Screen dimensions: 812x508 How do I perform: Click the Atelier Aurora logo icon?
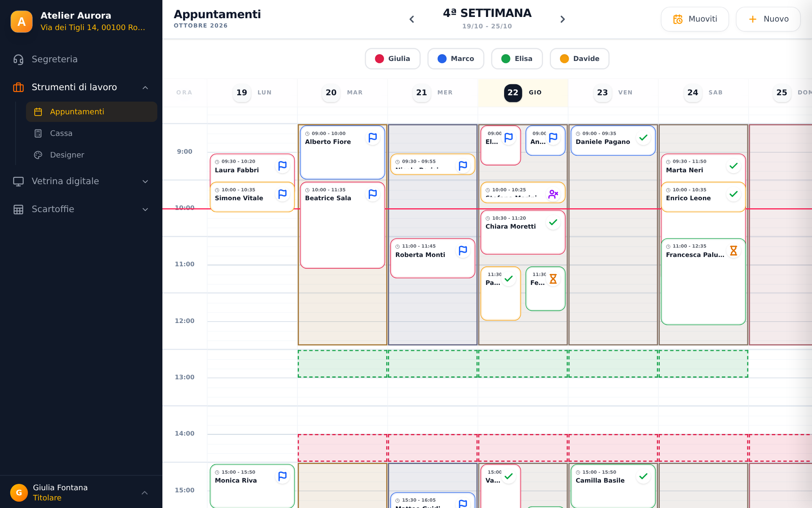[22, 22]
